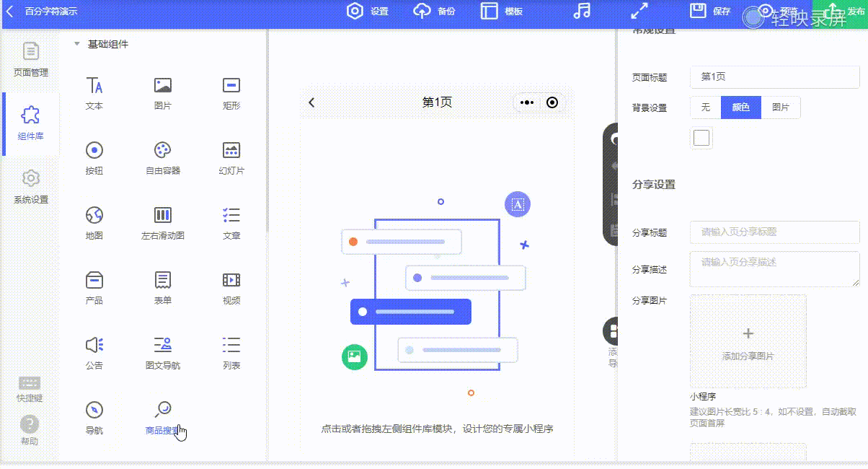Insert the 地图 map component

click(x=94, y=223)
